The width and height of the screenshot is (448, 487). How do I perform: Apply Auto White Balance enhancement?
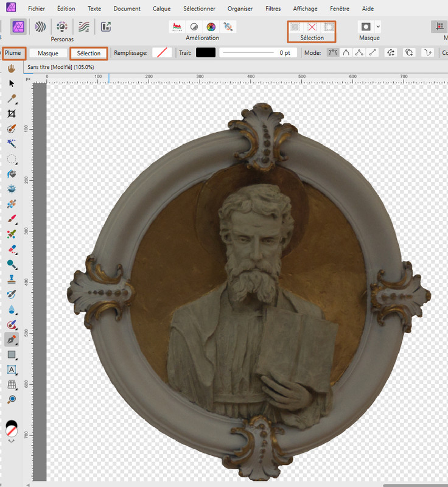coord(228,27)
